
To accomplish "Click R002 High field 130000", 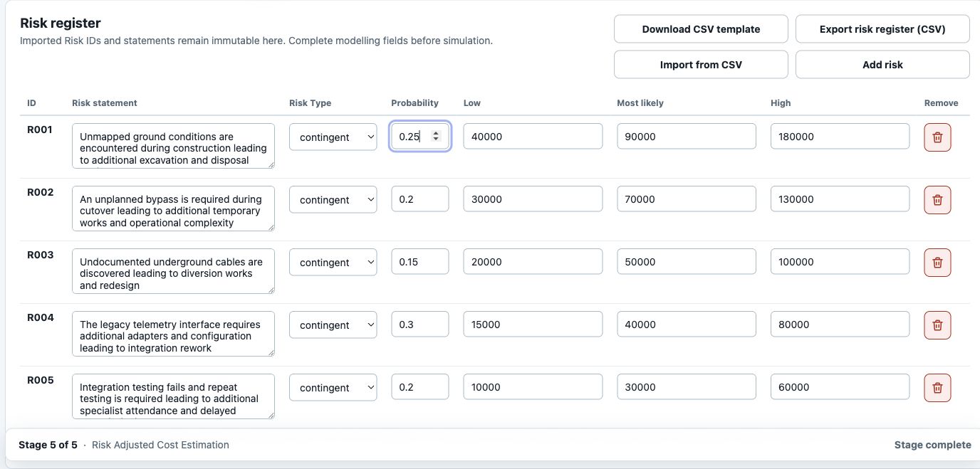I will coord(840,199).
